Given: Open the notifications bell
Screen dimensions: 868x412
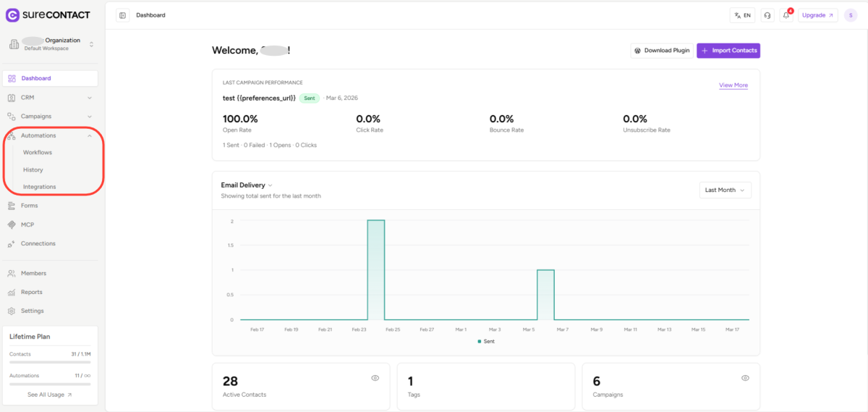Looking at the screenshot, I should point(786,15).
